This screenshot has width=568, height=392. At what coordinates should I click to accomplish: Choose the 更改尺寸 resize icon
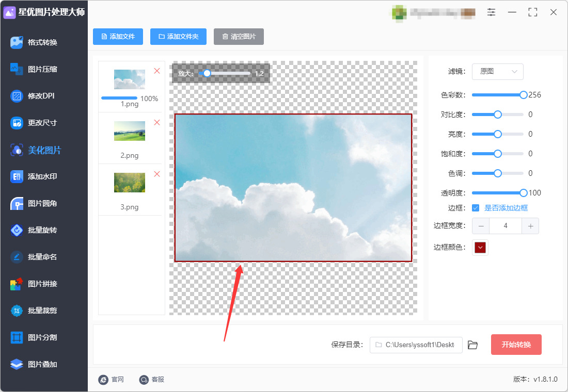17,123
